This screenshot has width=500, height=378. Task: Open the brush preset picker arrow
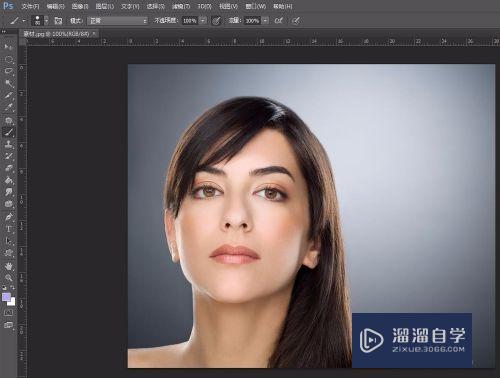[x=46, y=21]
